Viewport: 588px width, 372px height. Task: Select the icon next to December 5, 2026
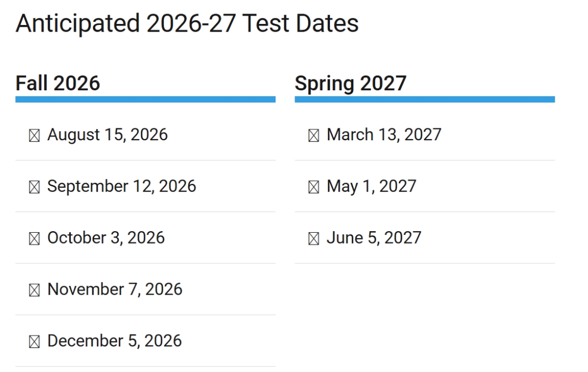(34, 342)
